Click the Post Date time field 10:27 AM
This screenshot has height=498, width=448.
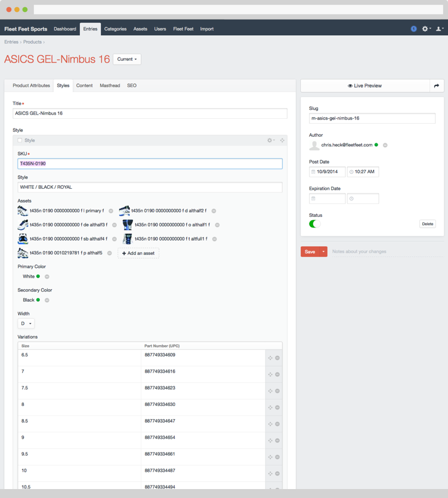coord(363,172)
